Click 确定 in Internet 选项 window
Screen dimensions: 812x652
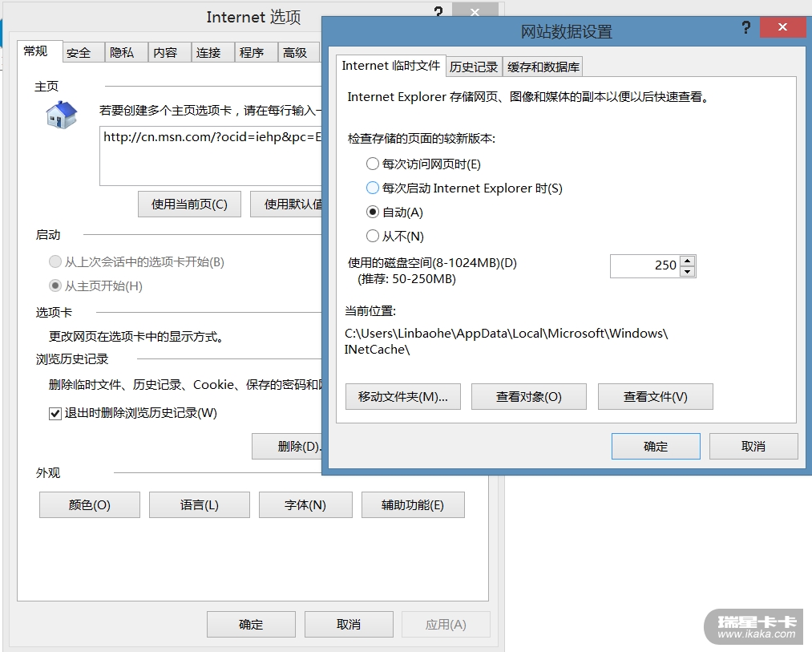[251, 625]
